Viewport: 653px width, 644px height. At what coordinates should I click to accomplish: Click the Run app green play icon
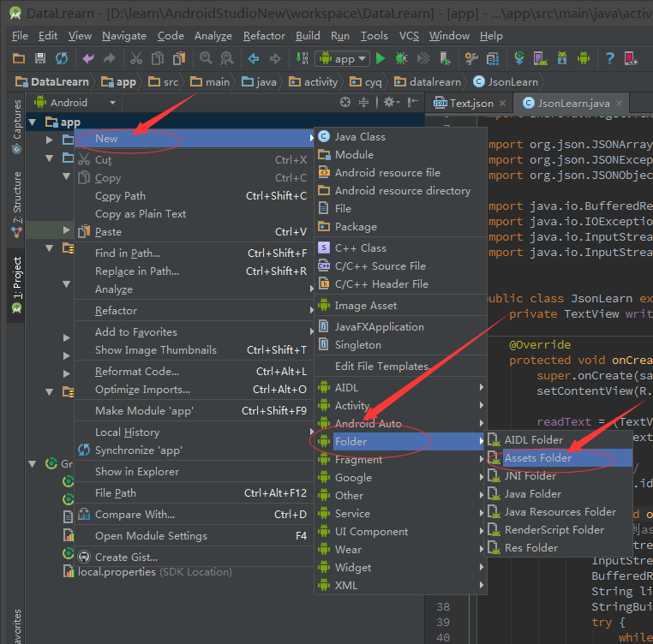[x=380, y=58]
